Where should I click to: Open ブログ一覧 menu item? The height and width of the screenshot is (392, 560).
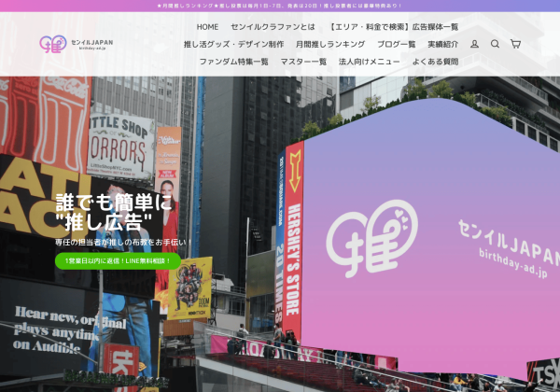point(397,44)
